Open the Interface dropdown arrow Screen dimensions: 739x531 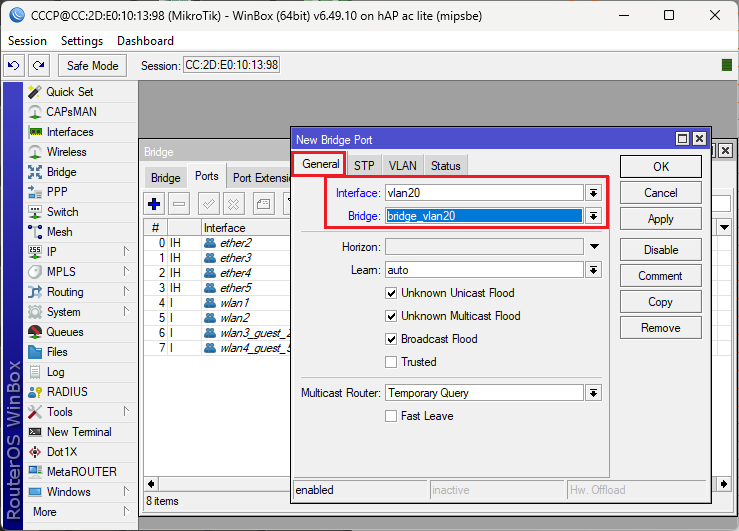point(593,193)
